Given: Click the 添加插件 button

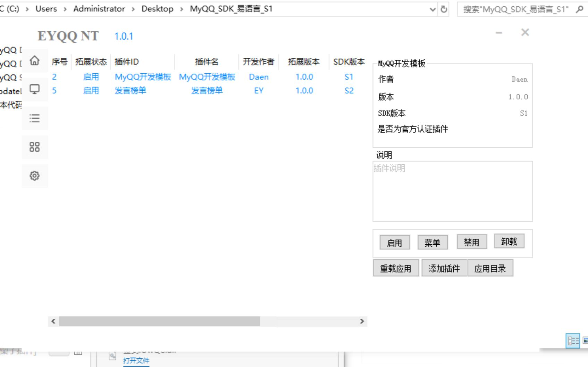Looking at the screenshot, I should (x=444, y=268).
